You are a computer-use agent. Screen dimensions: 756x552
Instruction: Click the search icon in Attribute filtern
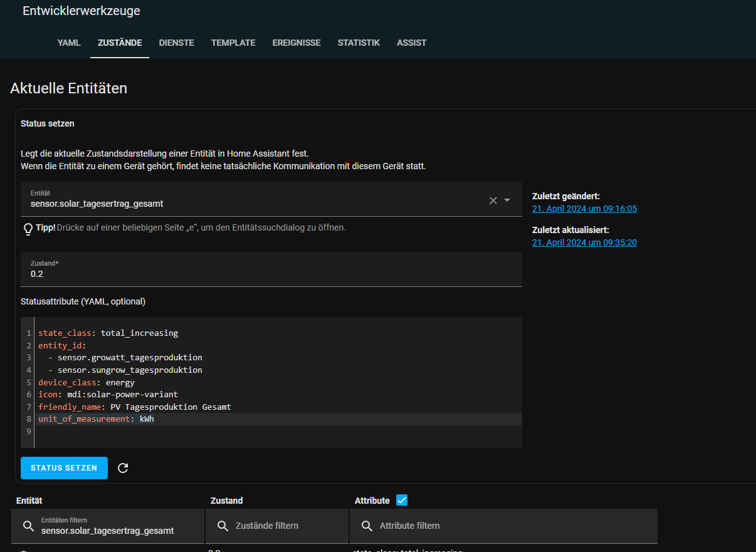tap(366, 526)
